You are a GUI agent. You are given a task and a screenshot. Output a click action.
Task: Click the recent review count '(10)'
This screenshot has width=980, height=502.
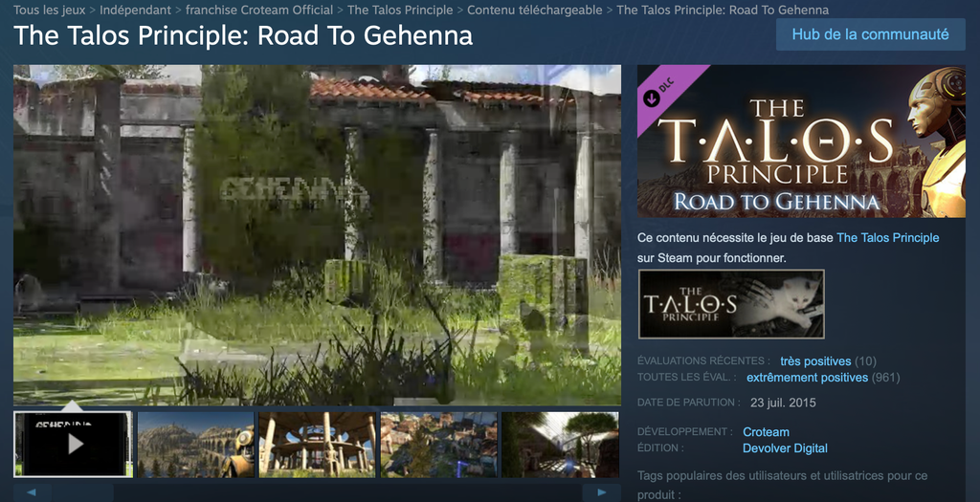coord(865,361)
